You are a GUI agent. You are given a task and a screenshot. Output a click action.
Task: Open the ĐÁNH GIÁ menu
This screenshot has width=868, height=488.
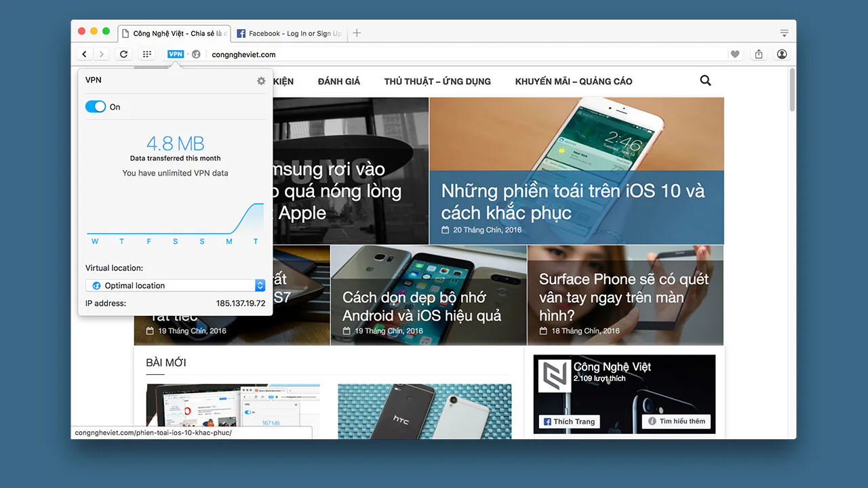[x=339, y=81]
